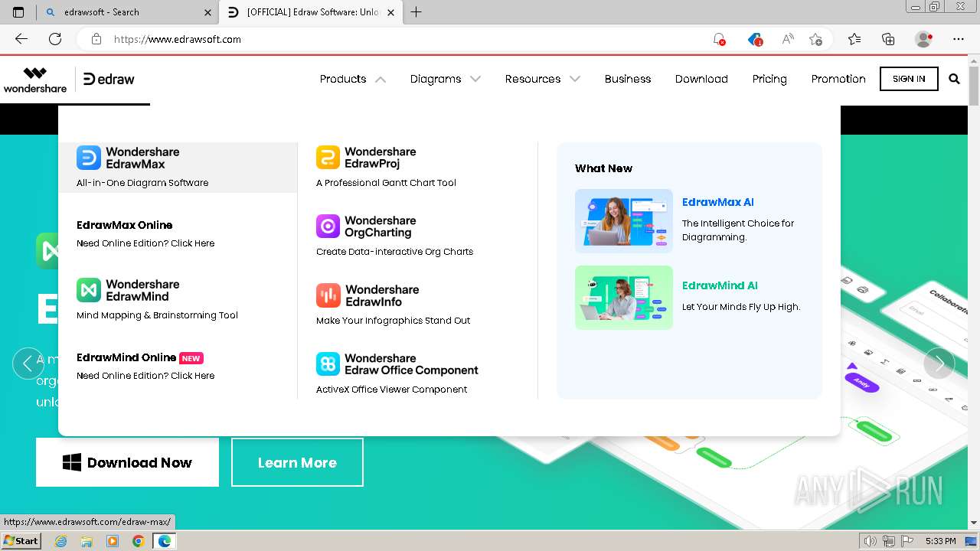Click the Learn More button

click(x=297, y=462)
